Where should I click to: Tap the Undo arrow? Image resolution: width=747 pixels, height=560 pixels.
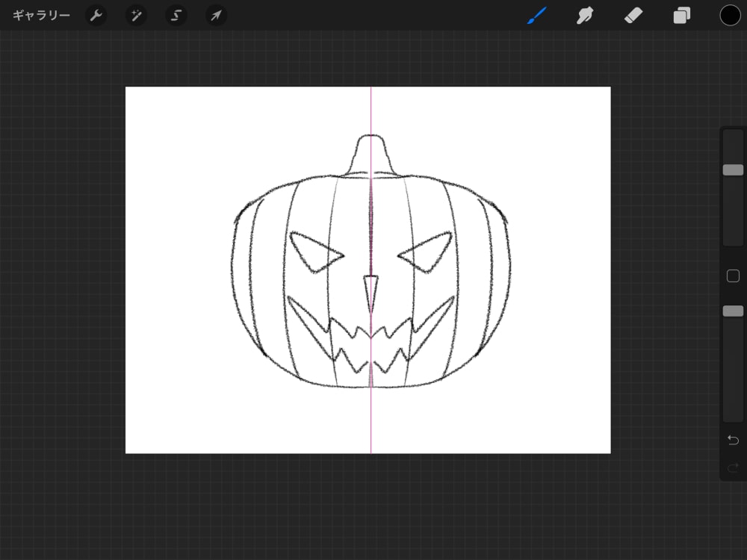732,440
